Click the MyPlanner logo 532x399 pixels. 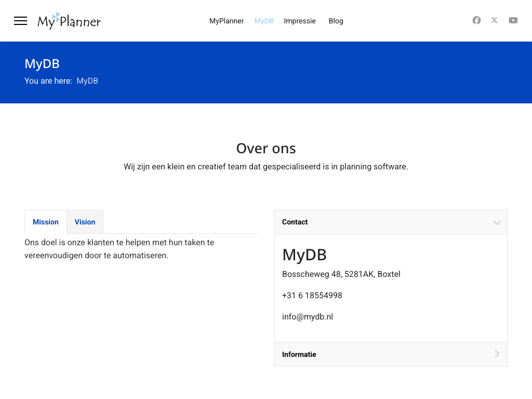(69, 21)
